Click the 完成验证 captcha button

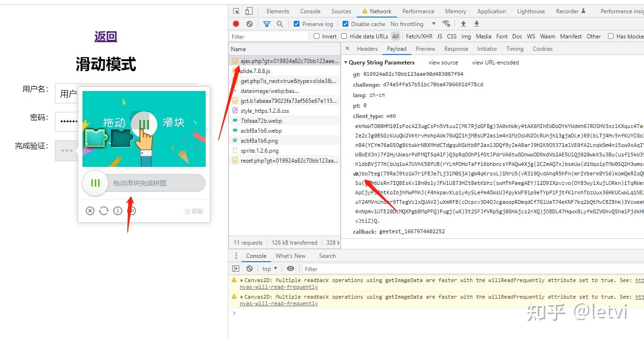coord(66,150)
